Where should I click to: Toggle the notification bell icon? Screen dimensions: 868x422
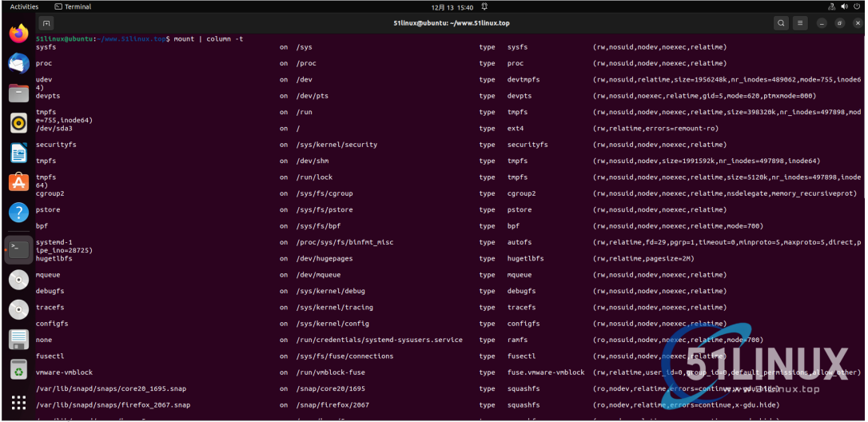[x=484, y=6]
